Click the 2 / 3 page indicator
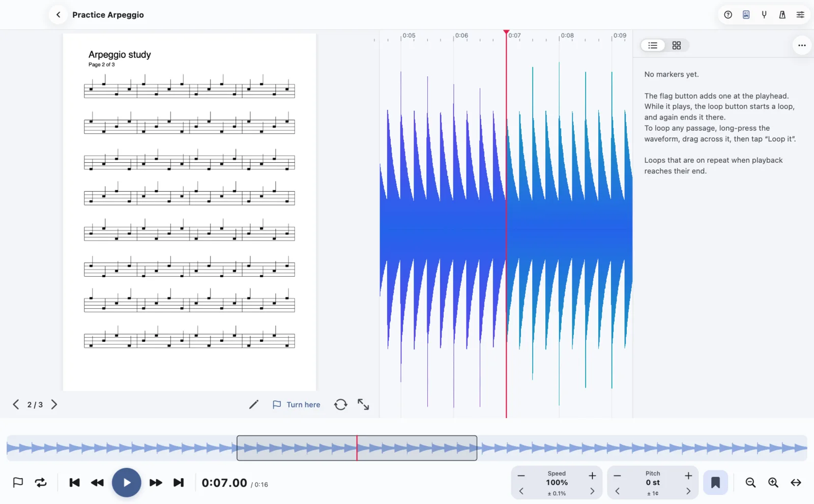Viewport: 814px width, 504px height. (35, 405)
